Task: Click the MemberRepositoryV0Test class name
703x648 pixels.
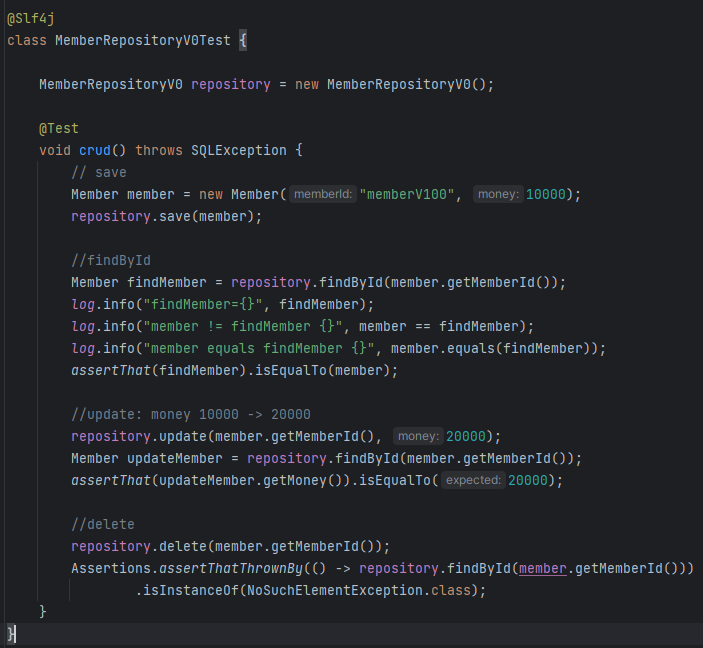Action: (x=143, y=40)
